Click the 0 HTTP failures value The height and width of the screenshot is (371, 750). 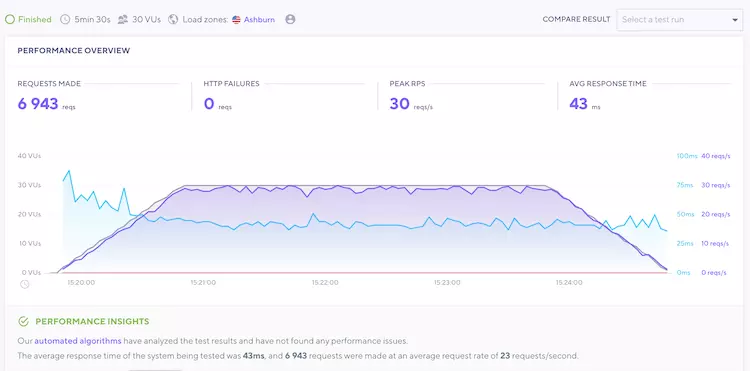(209, 104)
